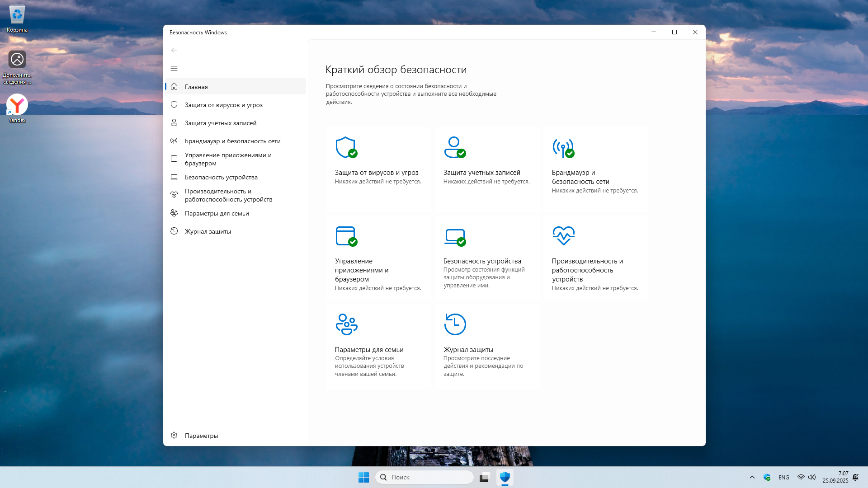Open the device security laptop tile icon

(x=454, y=236)
